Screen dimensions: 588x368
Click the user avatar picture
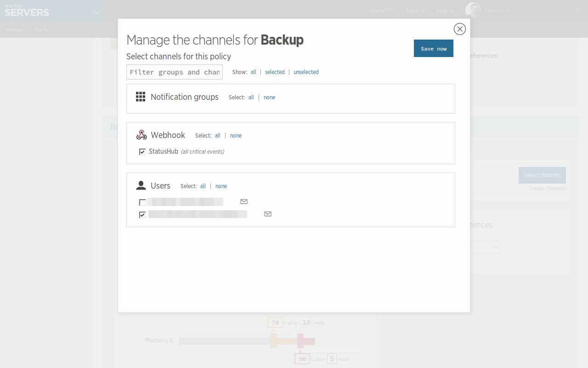(473, 10)
